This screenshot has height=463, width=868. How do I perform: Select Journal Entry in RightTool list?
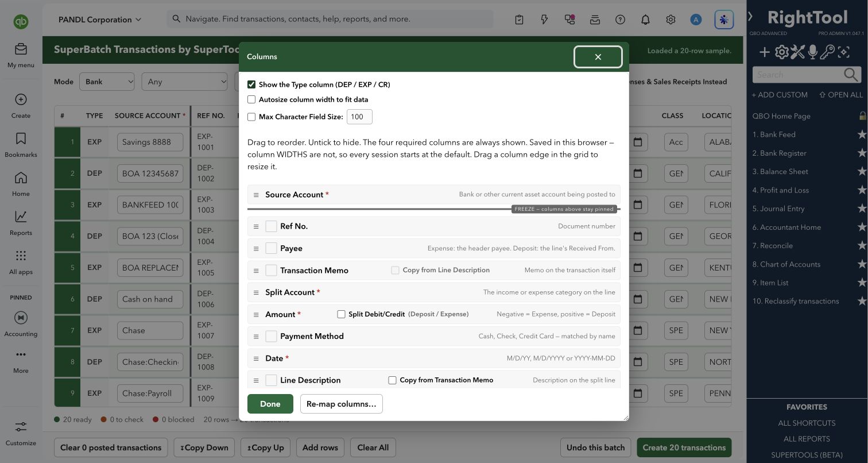click(x=778, y=209)
